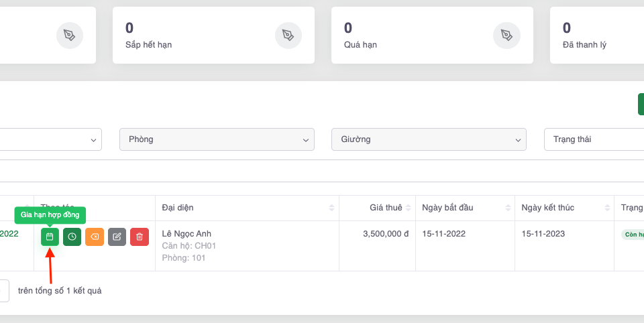Click the gray edit pencil icon

click(x=117, y=237)
